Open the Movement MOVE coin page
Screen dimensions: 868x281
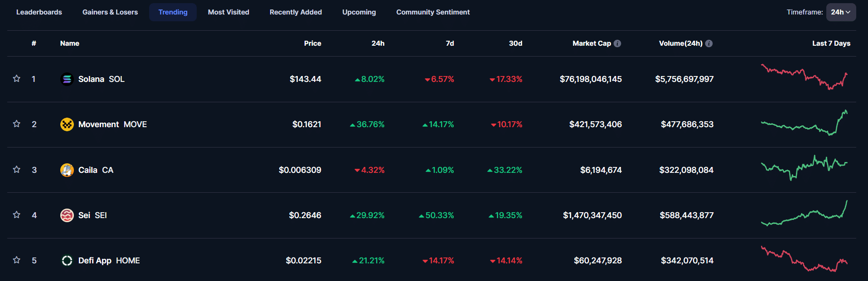pyautogui.click(x=112, y=124)
